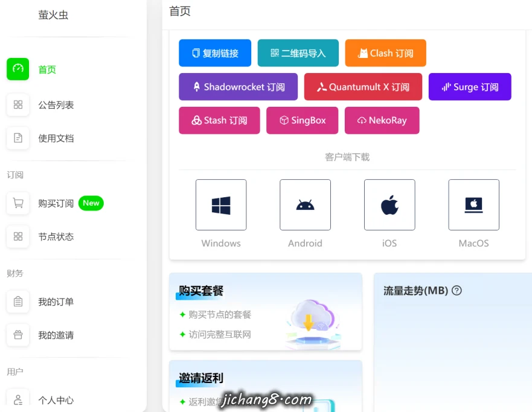
Task: Click the NekoRay button
Action: (x=382, y=120)
